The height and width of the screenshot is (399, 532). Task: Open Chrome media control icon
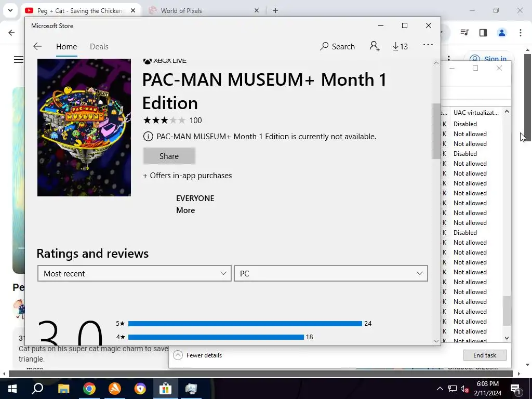click(x=464, y=33)
